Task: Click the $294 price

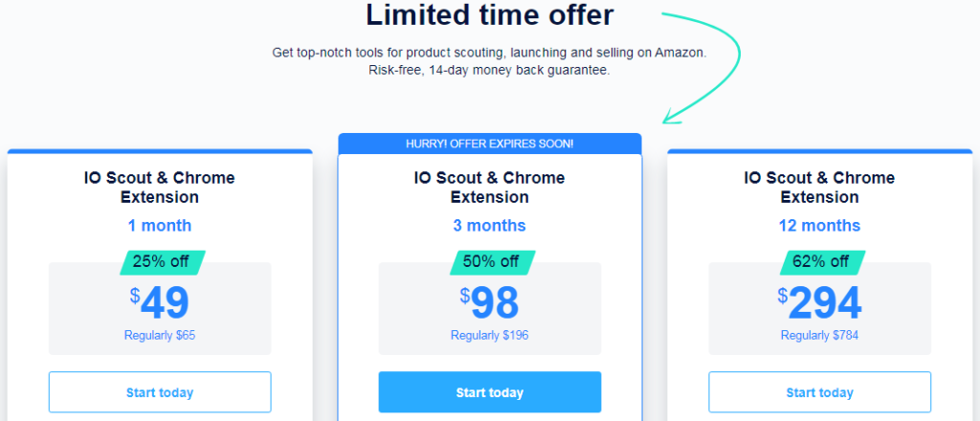Action: (819, 303)
